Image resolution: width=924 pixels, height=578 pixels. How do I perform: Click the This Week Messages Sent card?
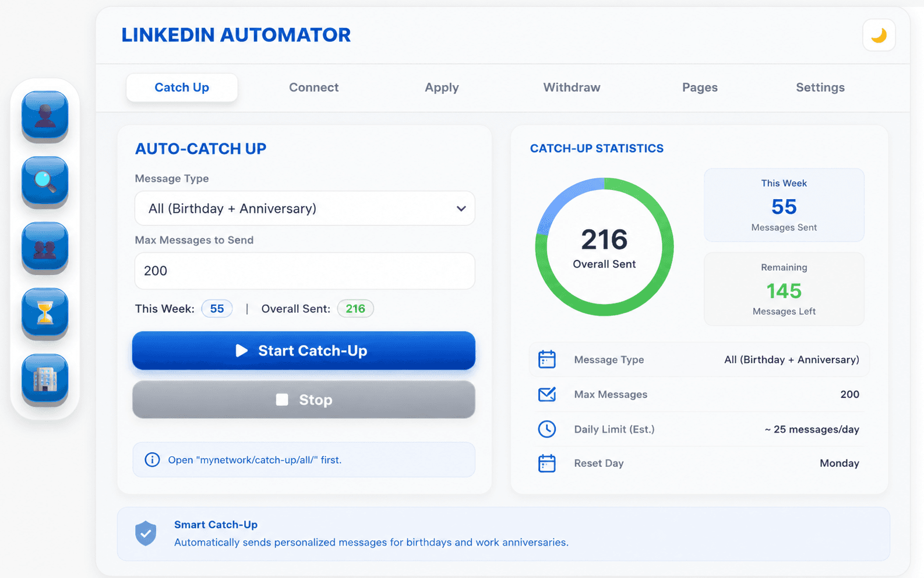pyautogui.click(x=784, y=205)
